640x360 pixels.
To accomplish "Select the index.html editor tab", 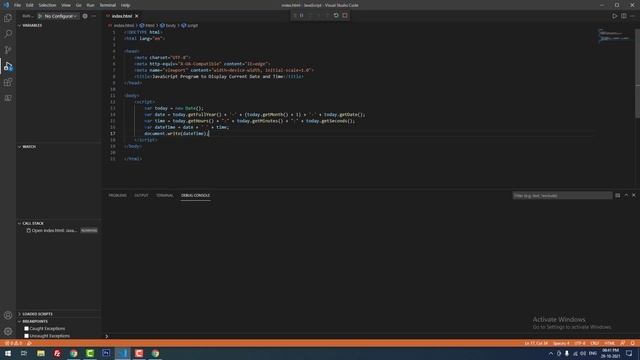I will (122, 16).
